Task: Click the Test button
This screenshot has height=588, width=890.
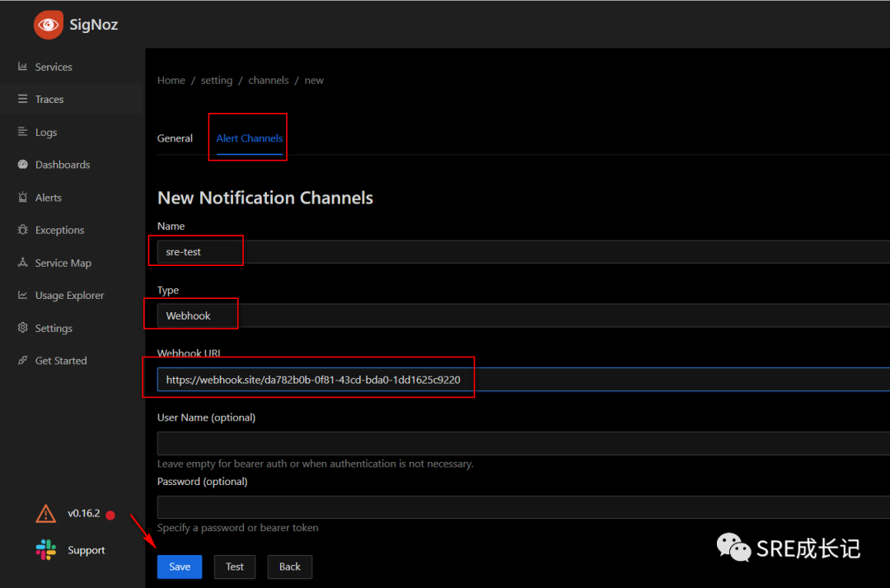Action: pos(234,567)
